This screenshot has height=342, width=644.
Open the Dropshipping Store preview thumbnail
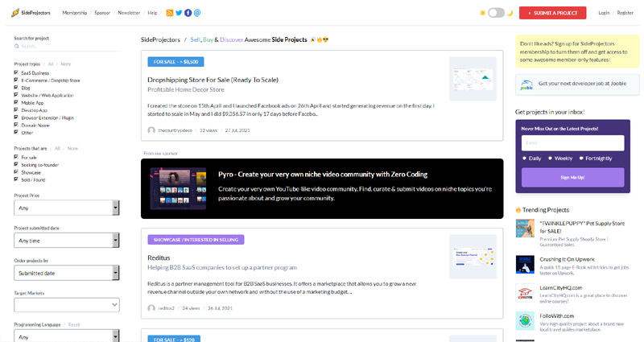tap(473, 78)
